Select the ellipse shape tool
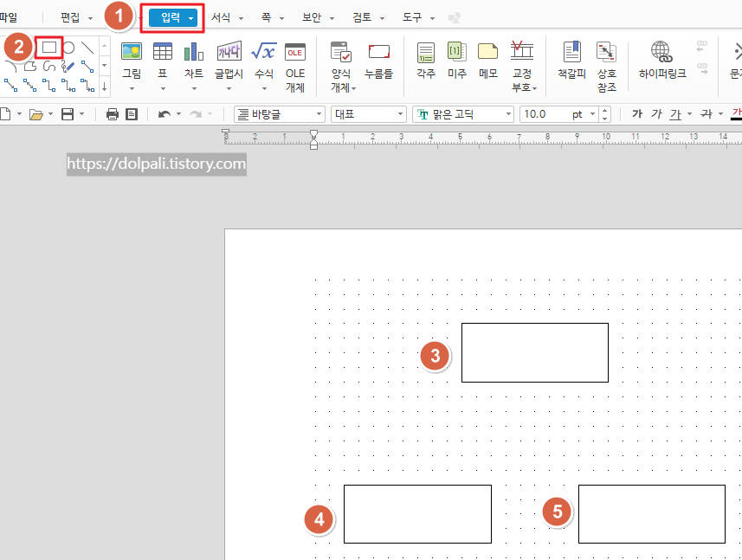The image size is (742, 560). click(x=68, y=48)
